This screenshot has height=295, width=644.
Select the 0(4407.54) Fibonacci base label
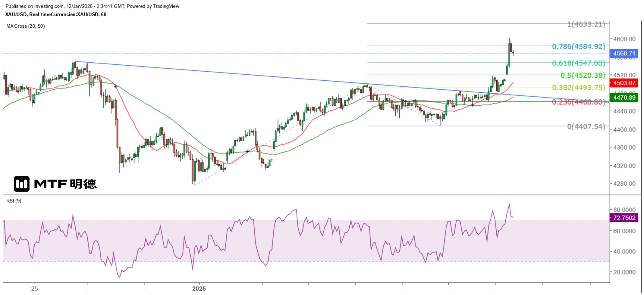coord(586,127)
